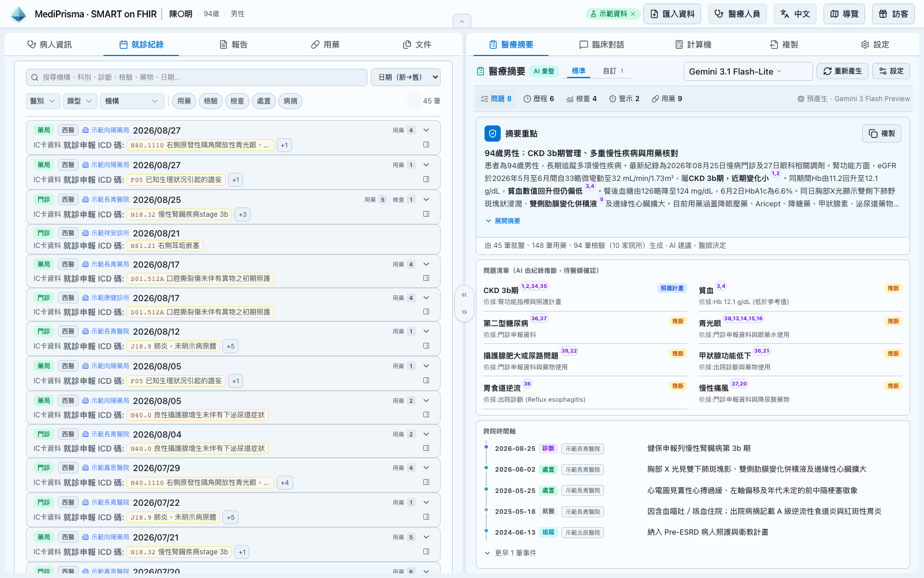Image resolution: width=924 pixels, height=578 pixels.
Task: Expand summary via 展開摘要 link
Action: click(503, 221)
